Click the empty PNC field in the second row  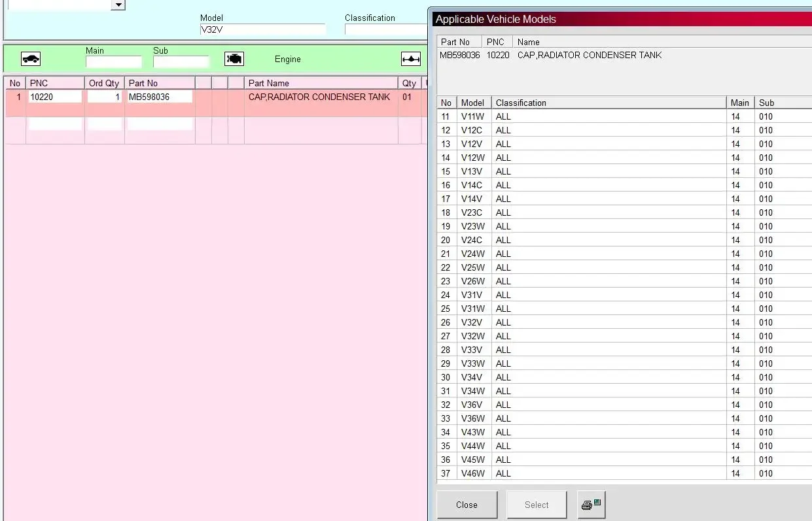pos(55,124)
